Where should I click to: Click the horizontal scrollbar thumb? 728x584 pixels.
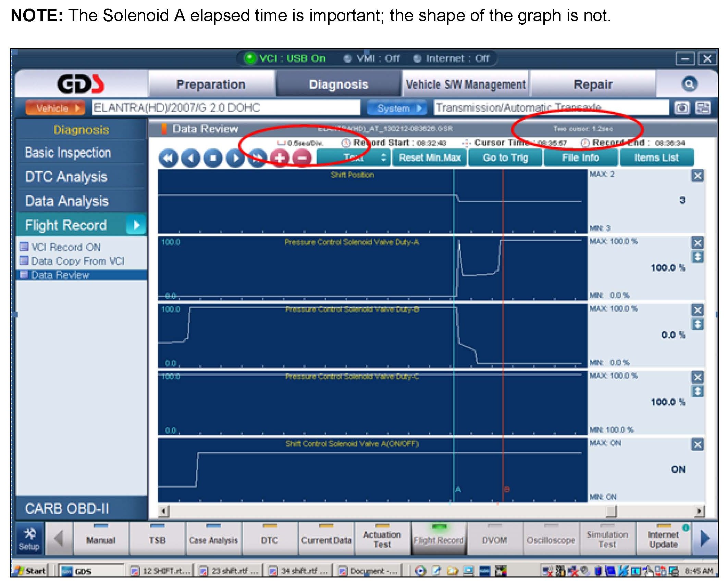611,511
